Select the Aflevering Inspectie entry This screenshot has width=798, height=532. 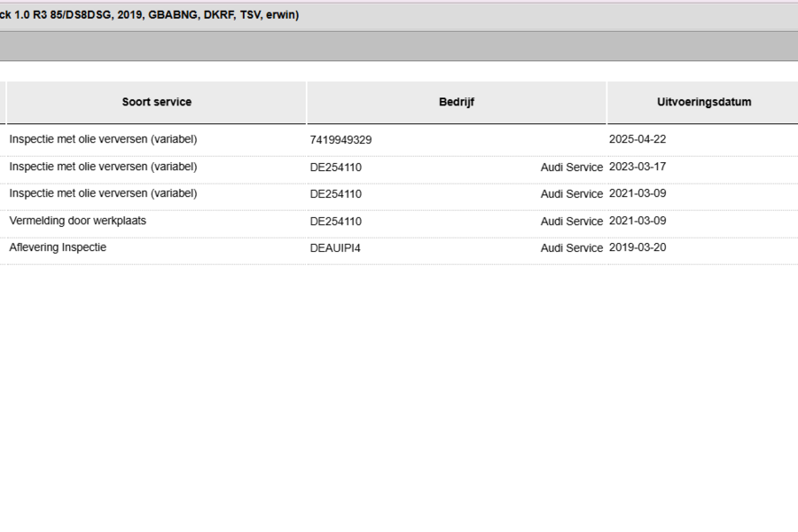(x=58, y=247)
